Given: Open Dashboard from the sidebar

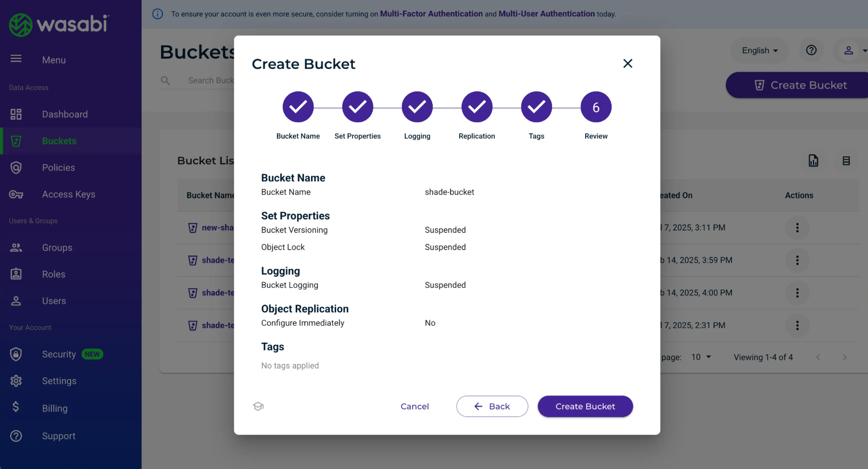Looking at the screenshot, I should click(65, 114).
